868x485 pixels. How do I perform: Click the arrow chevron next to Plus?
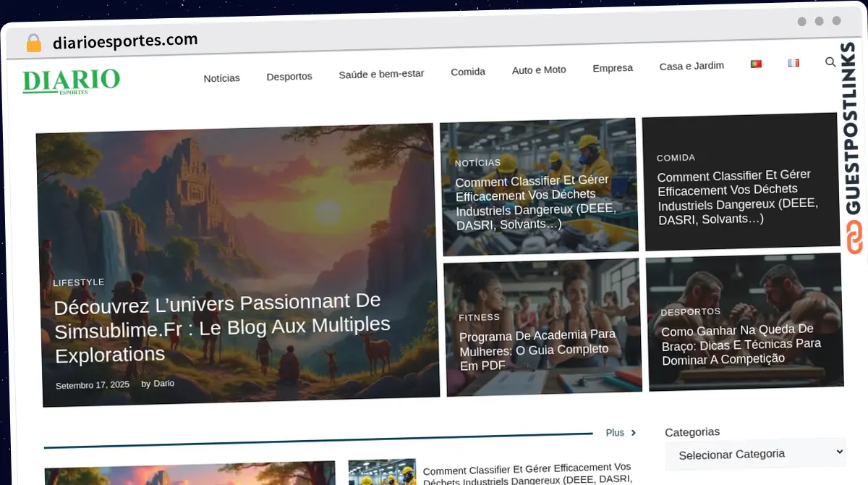click(x=631, y=432)
